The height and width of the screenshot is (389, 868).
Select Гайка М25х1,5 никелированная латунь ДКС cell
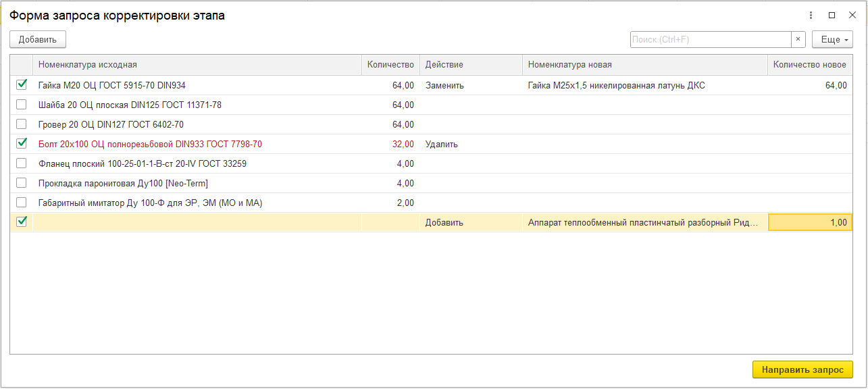(645, 86)
